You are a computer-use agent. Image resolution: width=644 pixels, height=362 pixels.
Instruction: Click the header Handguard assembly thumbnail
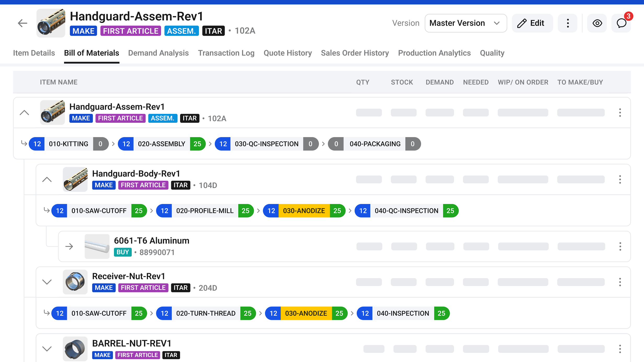click(x=51, y=23)
